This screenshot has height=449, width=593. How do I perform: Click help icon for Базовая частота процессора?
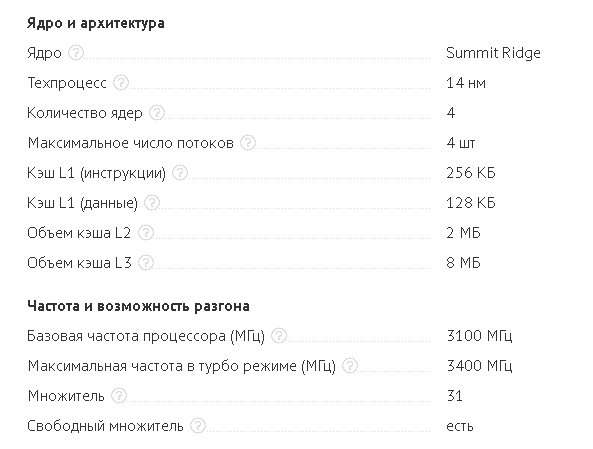(x=279, y=335)
